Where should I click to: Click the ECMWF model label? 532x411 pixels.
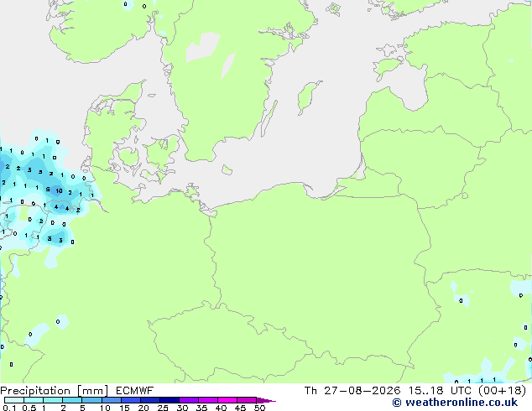135,391
